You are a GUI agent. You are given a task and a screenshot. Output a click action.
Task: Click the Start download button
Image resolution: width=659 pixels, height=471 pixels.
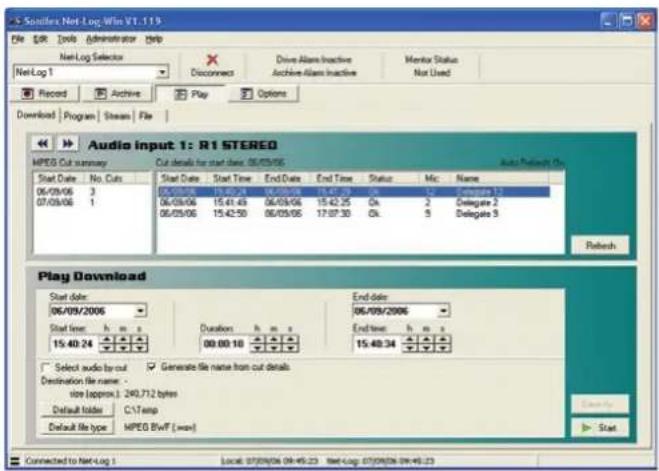pos(600,428)
